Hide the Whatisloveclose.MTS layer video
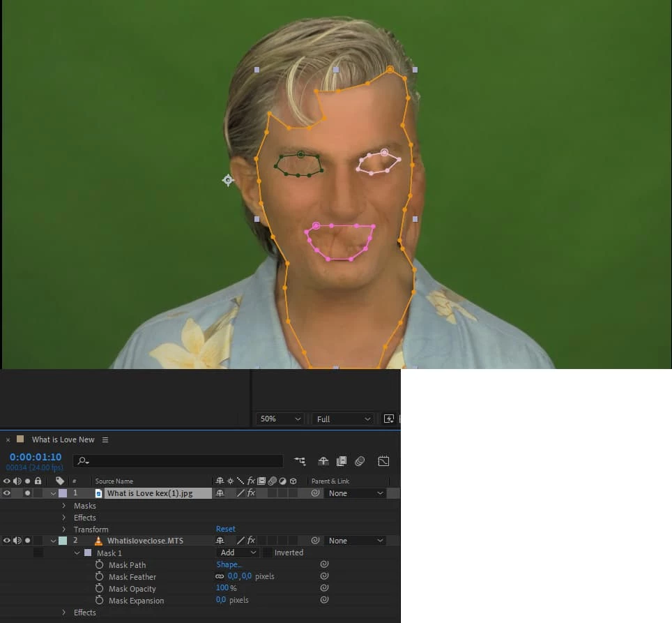This screenshot has width=672, height=623. coord(7,540)
